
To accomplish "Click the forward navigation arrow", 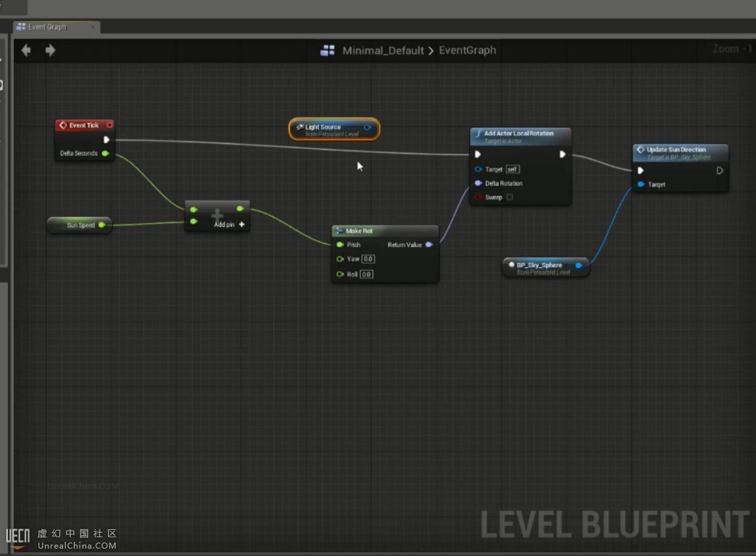I will [50, 50].
